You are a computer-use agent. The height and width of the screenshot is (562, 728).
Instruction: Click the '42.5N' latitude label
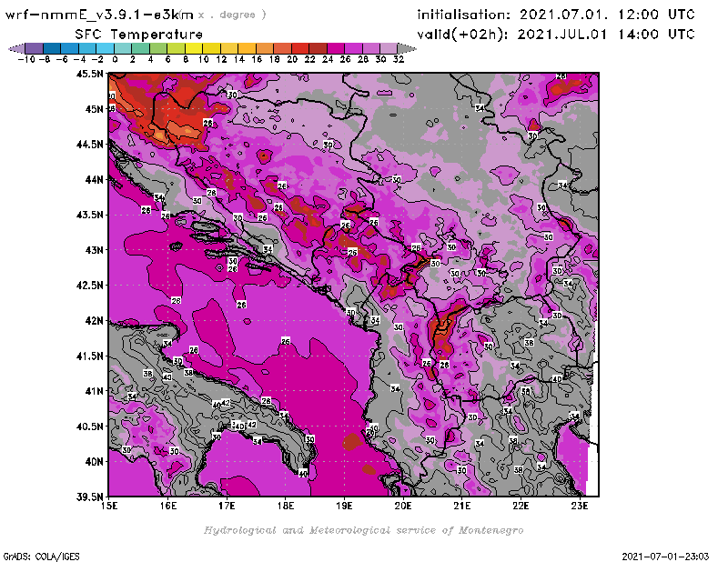click(89, 286)
